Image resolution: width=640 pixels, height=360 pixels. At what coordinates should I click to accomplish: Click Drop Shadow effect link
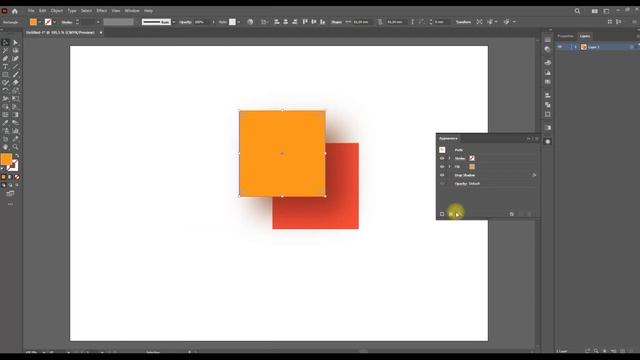click(464, 175)
